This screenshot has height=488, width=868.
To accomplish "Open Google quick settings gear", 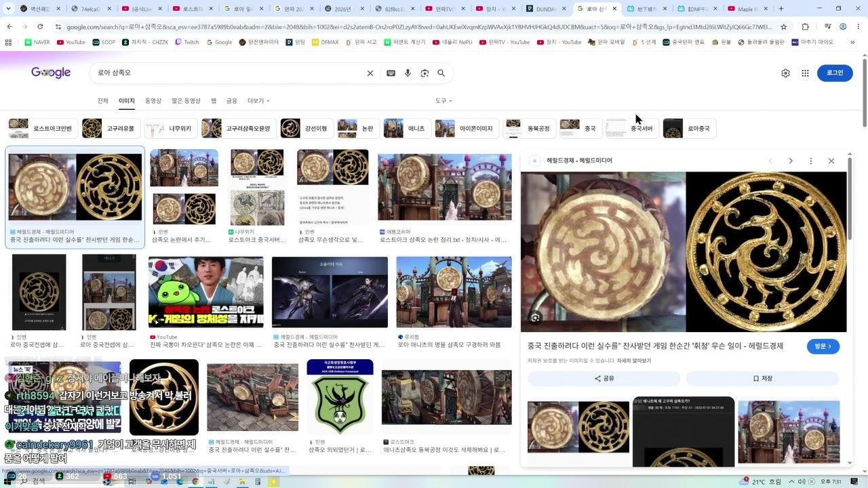I will tap(785, 73).
